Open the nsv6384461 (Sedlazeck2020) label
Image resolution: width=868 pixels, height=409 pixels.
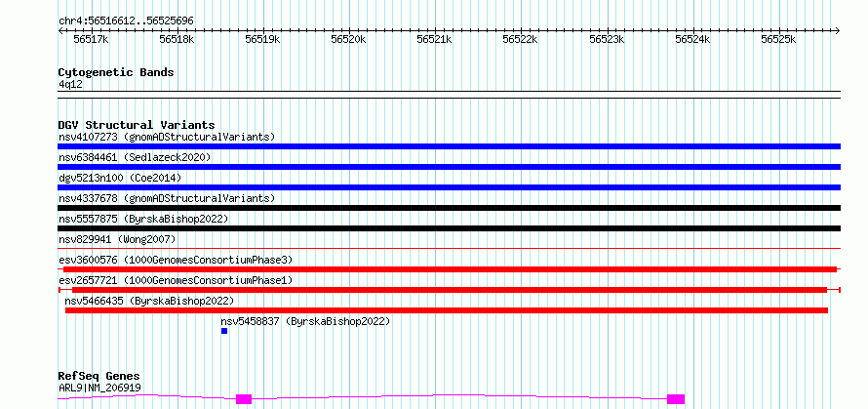click(x=135, y=157)
